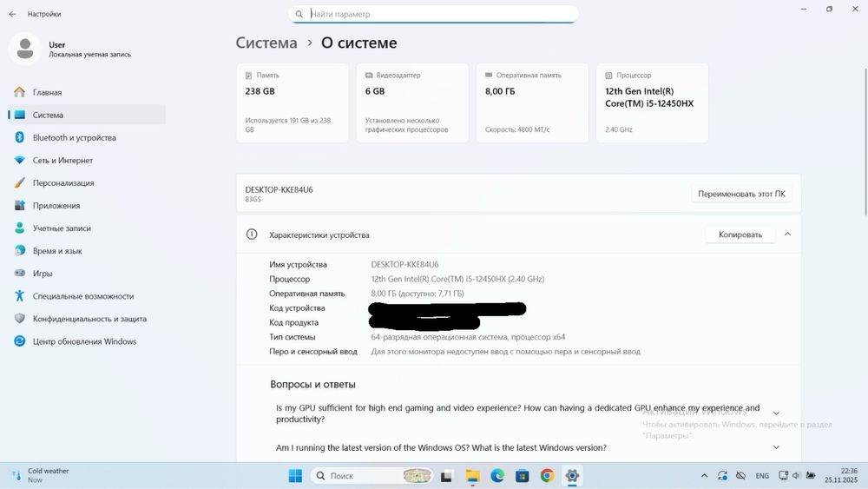This screenshot has width=868, height=489.
Task: Click the Специальные возможности accessibility icon
Action: [x=19, y=295]
